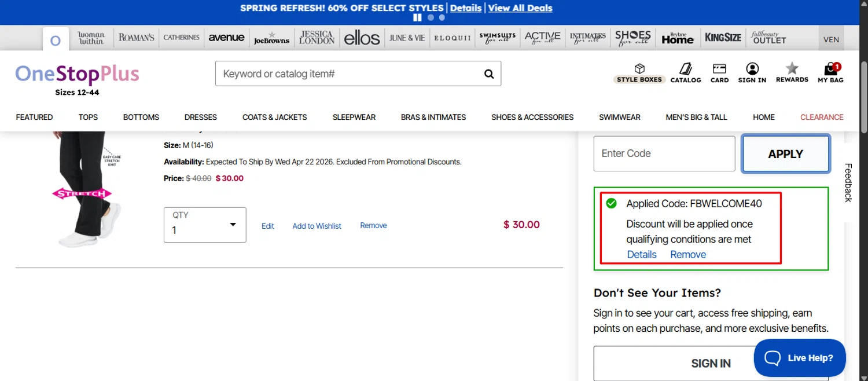Select the second banner slide dot

coord(431,17)
